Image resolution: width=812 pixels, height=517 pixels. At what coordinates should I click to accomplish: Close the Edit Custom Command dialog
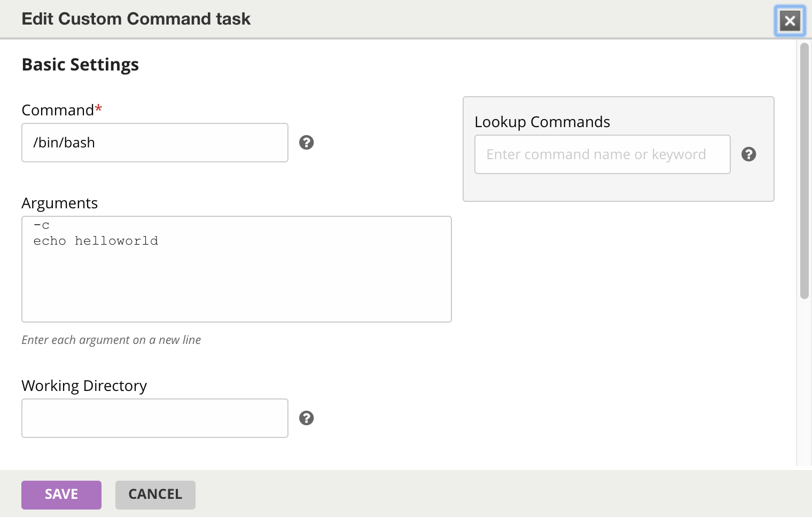(790, 21)
